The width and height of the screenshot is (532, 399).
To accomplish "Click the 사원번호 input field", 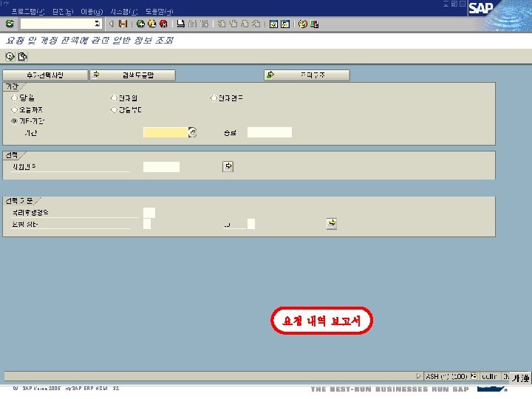I will pos(161,166).
